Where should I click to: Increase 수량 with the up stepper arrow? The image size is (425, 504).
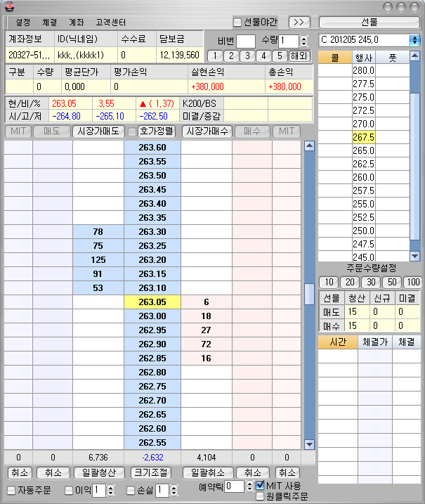point(303,38)
